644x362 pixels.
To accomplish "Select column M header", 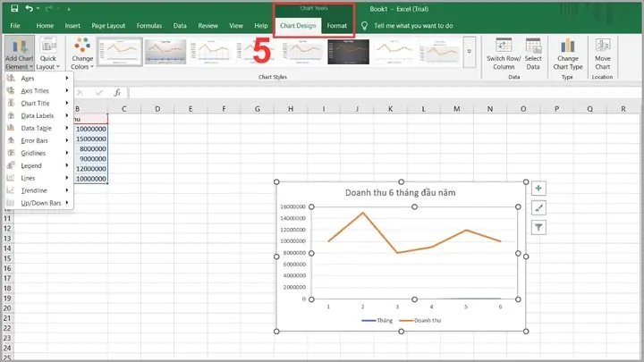I will (457, 109).
